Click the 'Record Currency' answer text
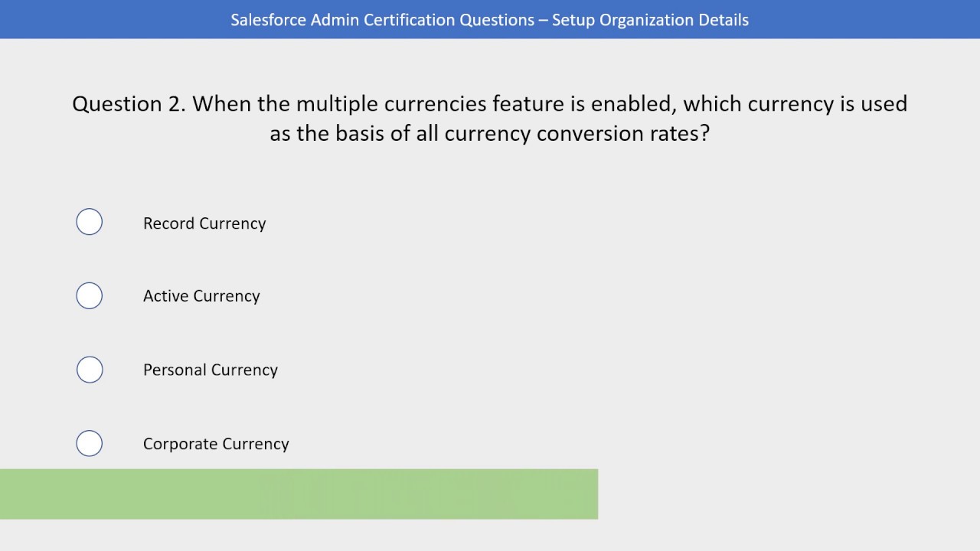This screenshot has height=551, width=980. 204,223
